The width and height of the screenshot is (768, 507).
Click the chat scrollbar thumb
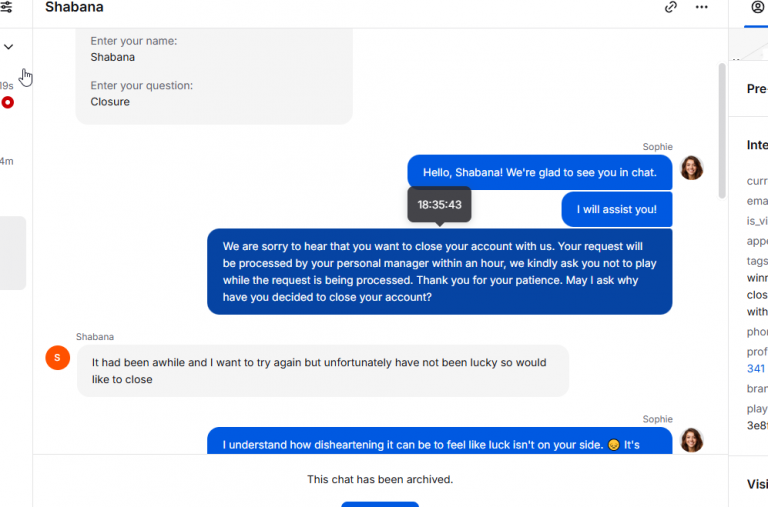point(722,130)
